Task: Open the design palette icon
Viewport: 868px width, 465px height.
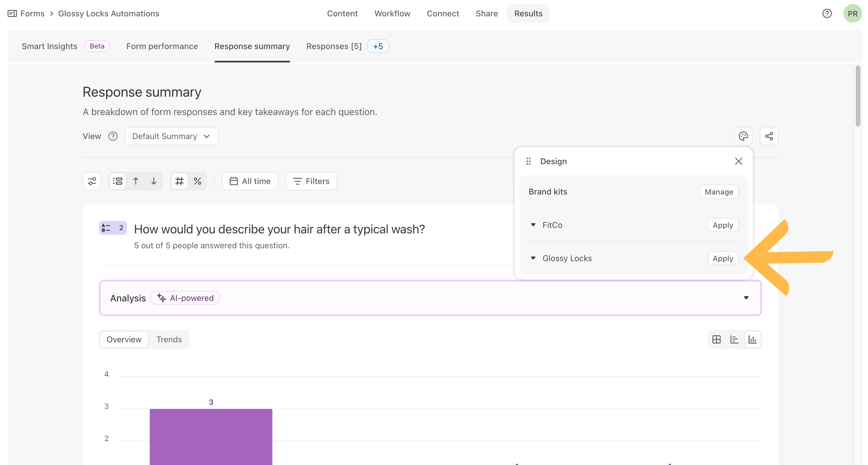Action: click(x=743, y=136)
